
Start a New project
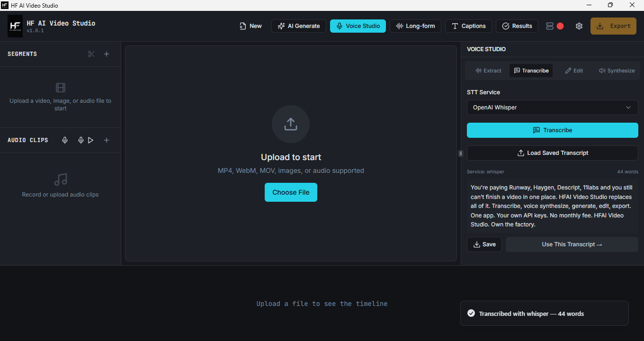(x=250, y=26)
